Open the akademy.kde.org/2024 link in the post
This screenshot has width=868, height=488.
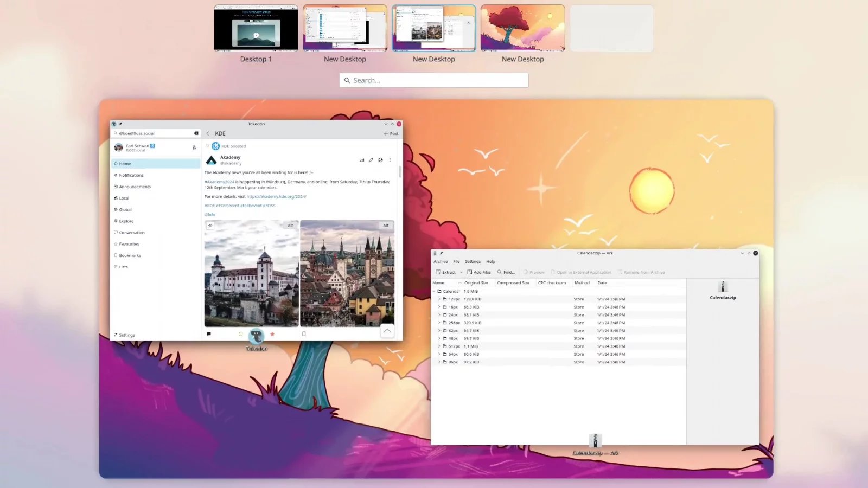click(x=277, y=196)
